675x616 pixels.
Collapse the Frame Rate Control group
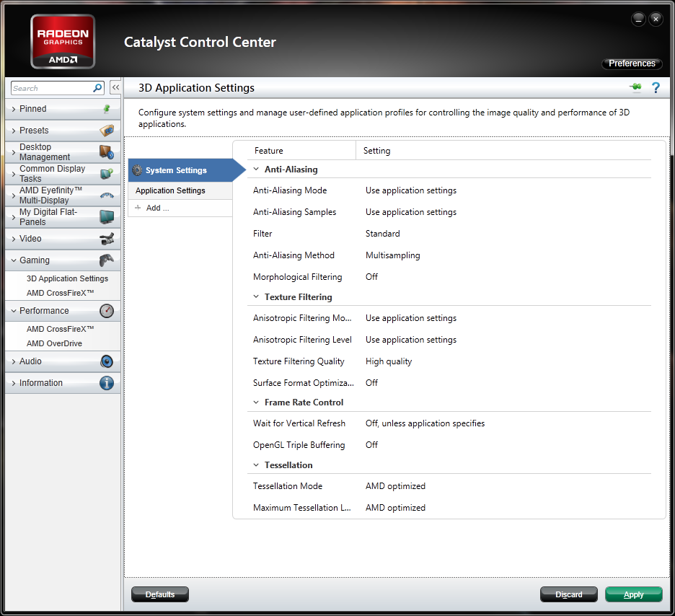(256, 402)
